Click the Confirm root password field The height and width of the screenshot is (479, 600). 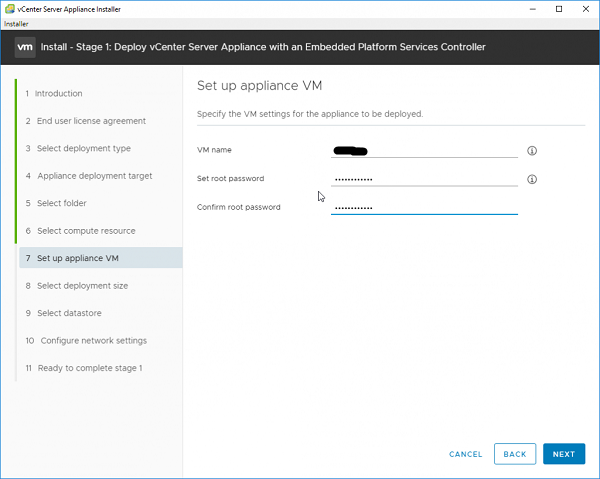click(x=424, y=208)
